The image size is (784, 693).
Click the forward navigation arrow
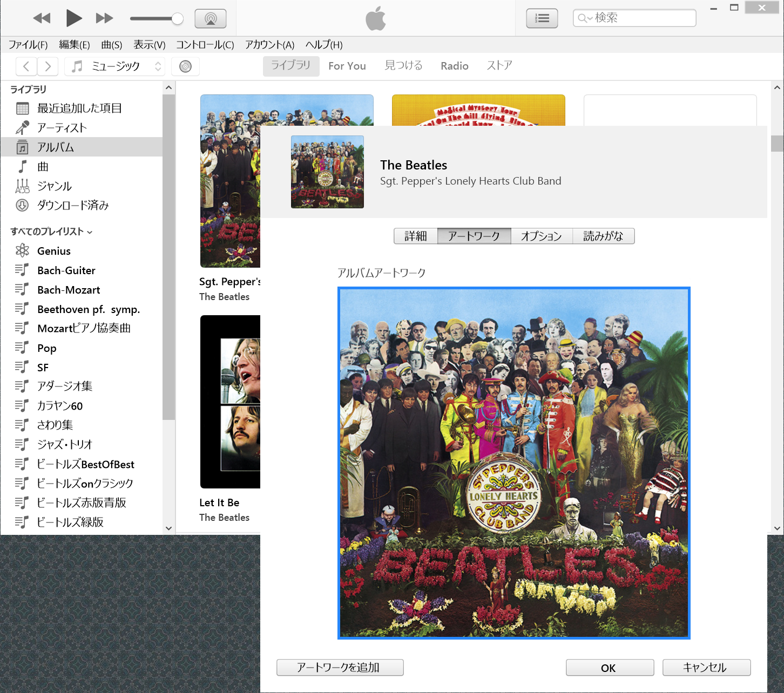[48, 66]
